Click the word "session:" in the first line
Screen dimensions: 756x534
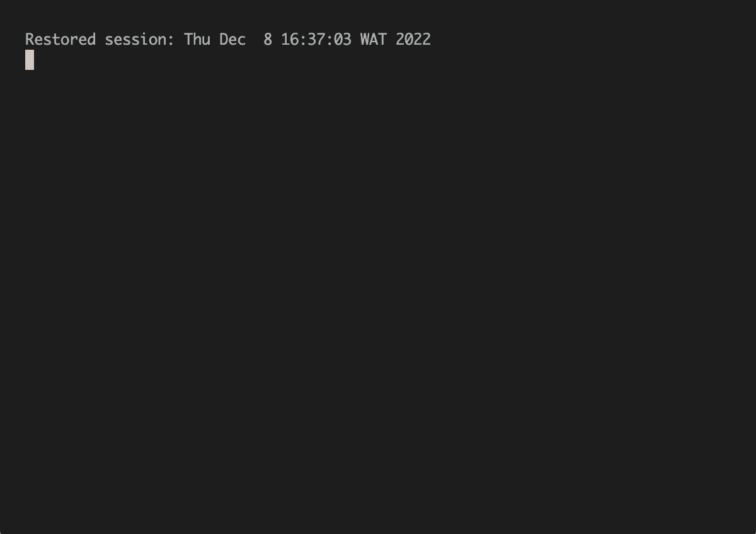[140, 39]
